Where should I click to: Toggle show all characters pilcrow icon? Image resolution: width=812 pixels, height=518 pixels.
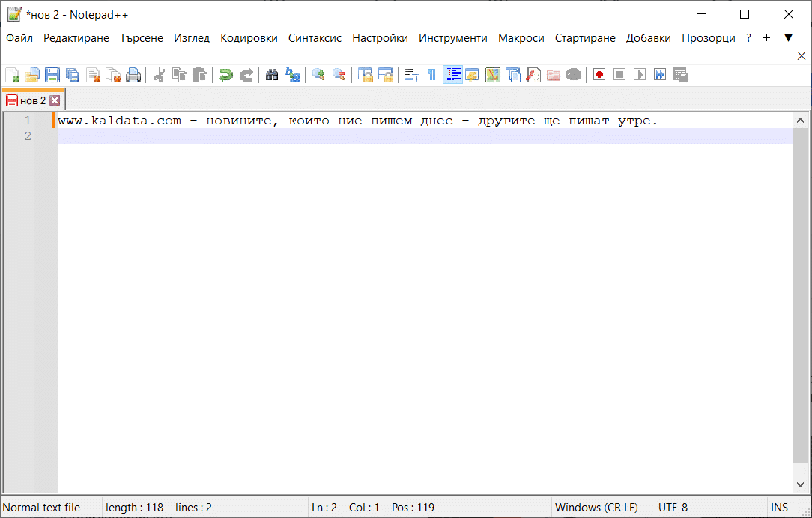[x=431, y=75]
